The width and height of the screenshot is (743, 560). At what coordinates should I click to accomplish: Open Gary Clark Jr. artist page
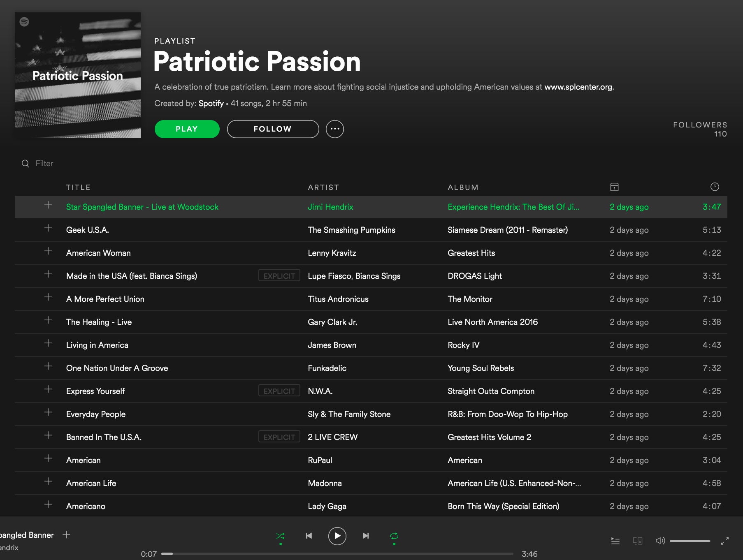click(x=332, y=322)
